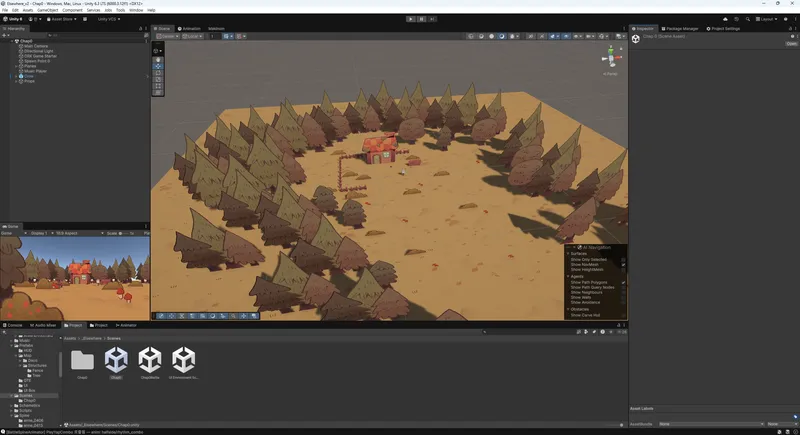Image resolution: width=800 pixels, height=435 pixels.
Task: Expand the Props object in Hierarchy
Action: pos(17,81)
